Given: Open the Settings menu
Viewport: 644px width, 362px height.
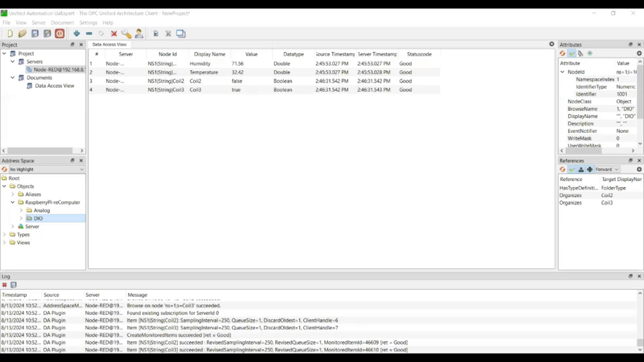Looking at the screenshot, I should point(89,23).
